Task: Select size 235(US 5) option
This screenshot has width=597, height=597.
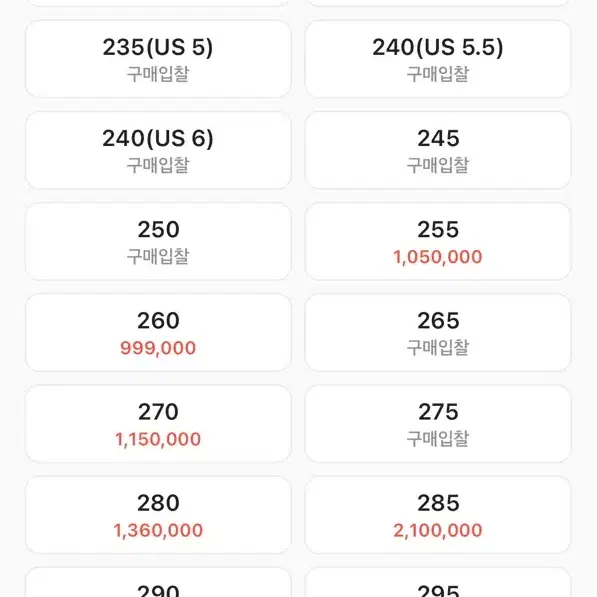Action: click(158, 59)
